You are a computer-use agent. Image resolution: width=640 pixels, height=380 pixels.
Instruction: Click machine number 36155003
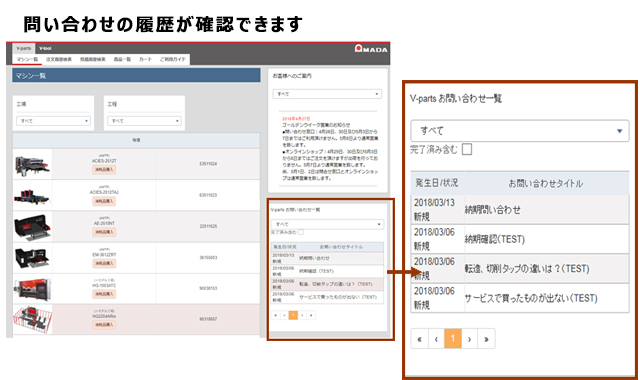[x=208, y=258]
